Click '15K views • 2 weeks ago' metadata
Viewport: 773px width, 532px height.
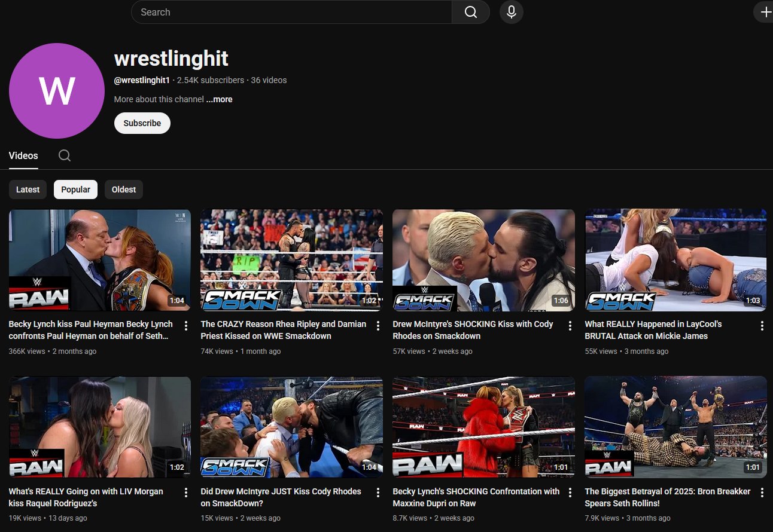pyautogui.click(x=241, y=518)
